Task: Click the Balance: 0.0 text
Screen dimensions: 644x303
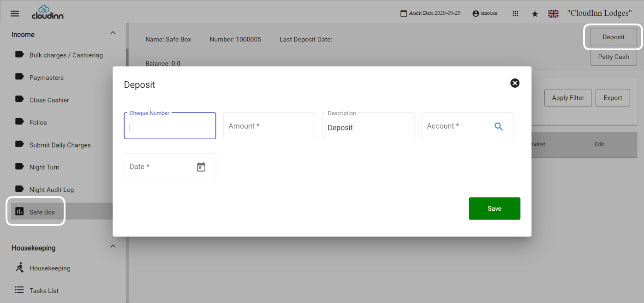Action: coord(163,64)
